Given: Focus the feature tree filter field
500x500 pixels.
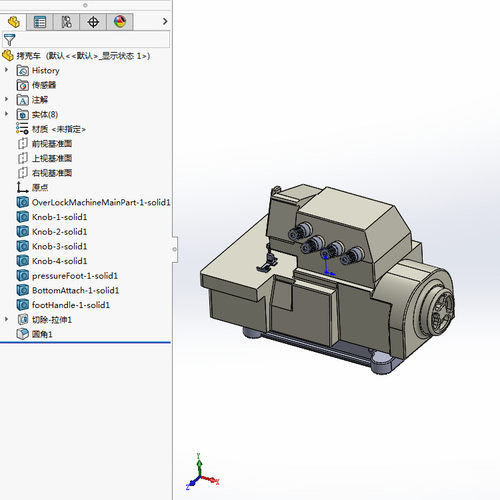Looking at the screenshot, I should 86,40.
